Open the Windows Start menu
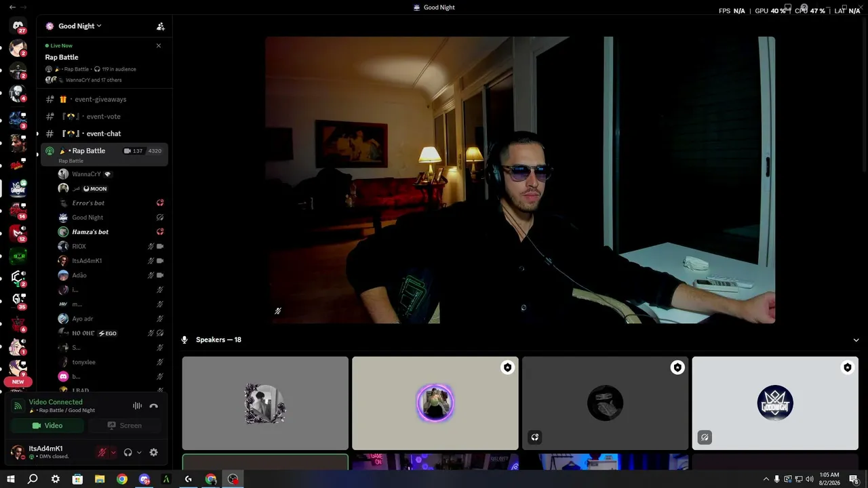This screenshot has width=868, height=488. (x=11, y=479)
